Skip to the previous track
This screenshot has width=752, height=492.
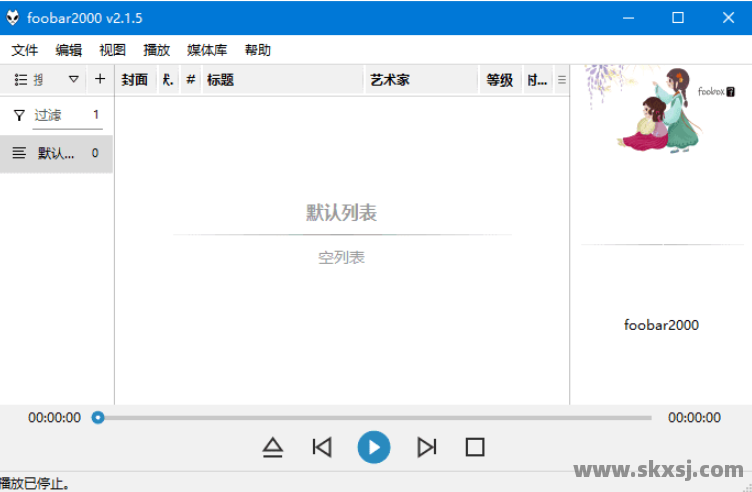(x=322, y=447)
